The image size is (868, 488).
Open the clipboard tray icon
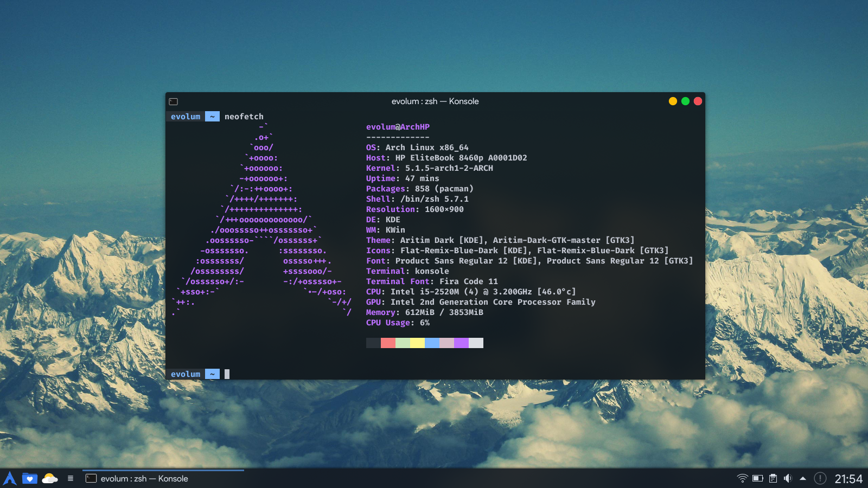[773, 478]
